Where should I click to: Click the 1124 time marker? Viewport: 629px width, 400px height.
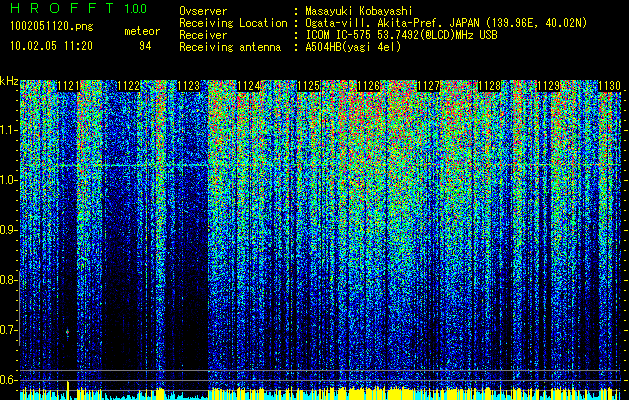(249, 86)
